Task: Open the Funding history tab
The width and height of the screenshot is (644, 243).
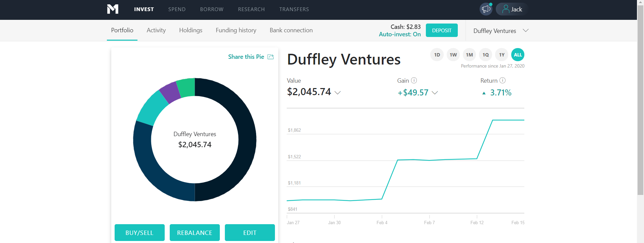Action: tap(236, 30)
